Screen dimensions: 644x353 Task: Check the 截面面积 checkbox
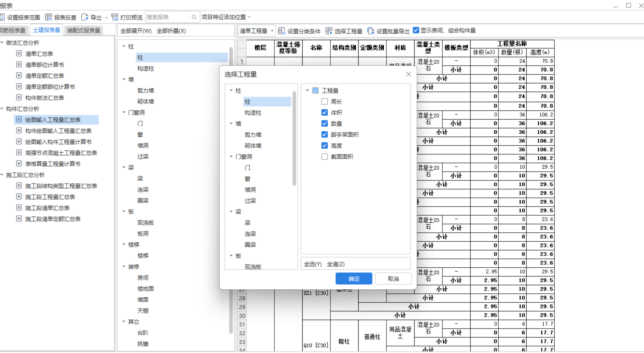click(325, 156)
